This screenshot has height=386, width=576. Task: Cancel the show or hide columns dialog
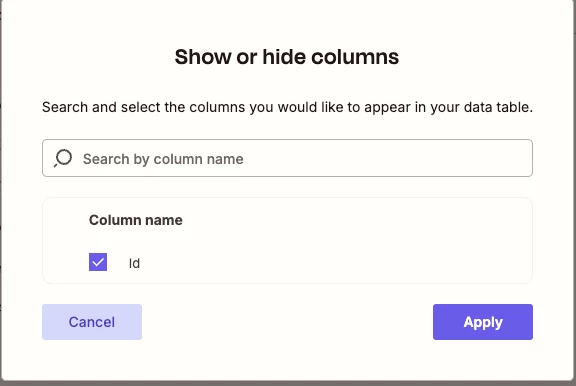(x=92, y=322)
